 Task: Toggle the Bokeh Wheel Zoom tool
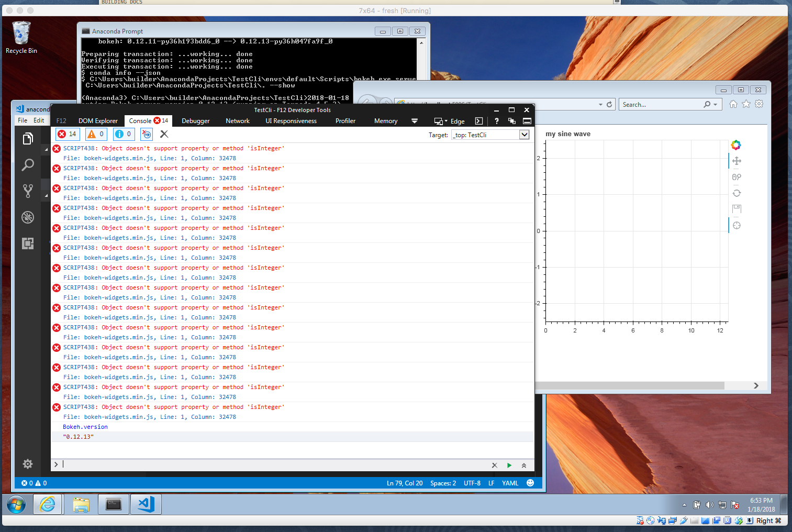tap(737, 177)
